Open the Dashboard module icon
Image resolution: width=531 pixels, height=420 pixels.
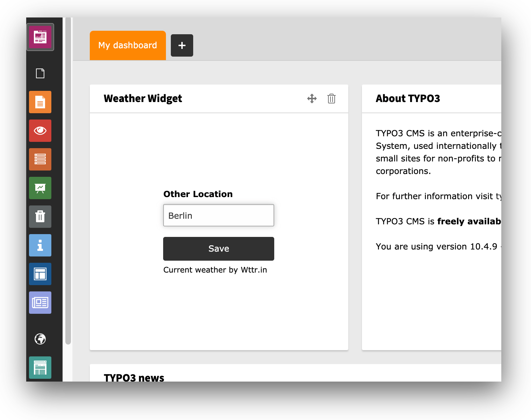[40, 37]
